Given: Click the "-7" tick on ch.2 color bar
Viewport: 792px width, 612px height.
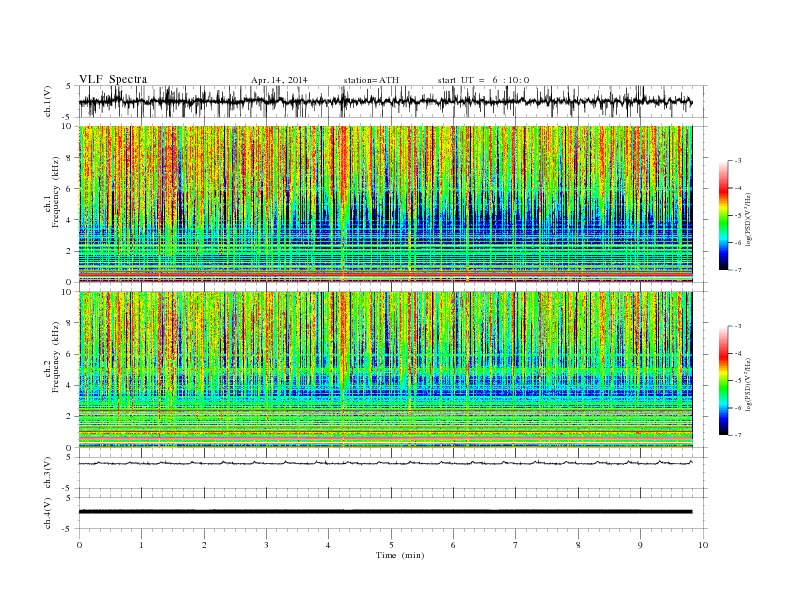Looking at the screenshot, I should (738, 435).
